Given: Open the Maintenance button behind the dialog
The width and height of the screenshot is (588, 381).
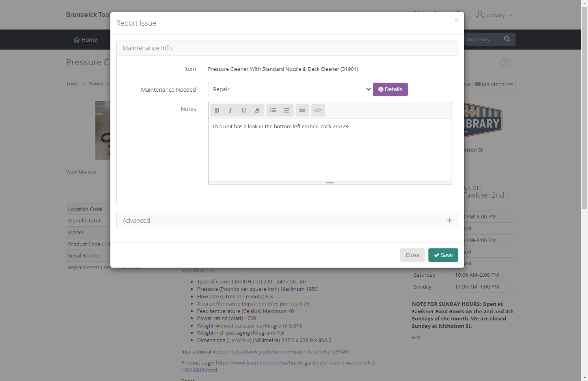Looking at the screenshot, I should point(494,85).
